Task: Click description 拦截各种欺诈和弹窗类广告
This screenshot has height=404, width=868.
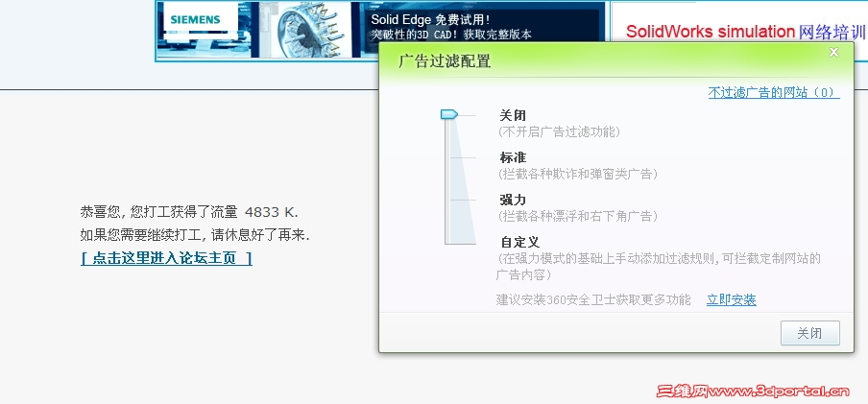Action: pos(578,174)
